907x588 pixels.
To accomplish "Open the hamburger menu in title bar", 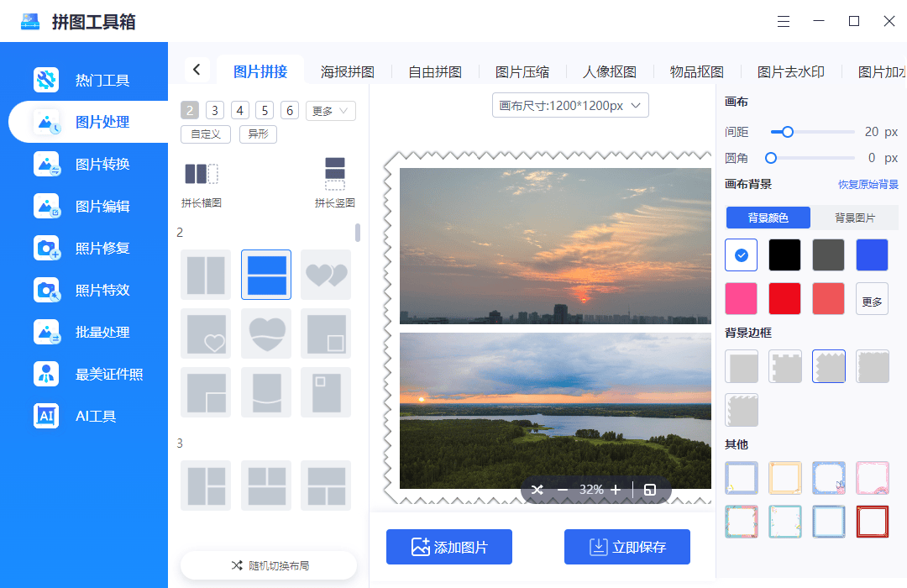I will pyautogui.click(x=784, y=22).
